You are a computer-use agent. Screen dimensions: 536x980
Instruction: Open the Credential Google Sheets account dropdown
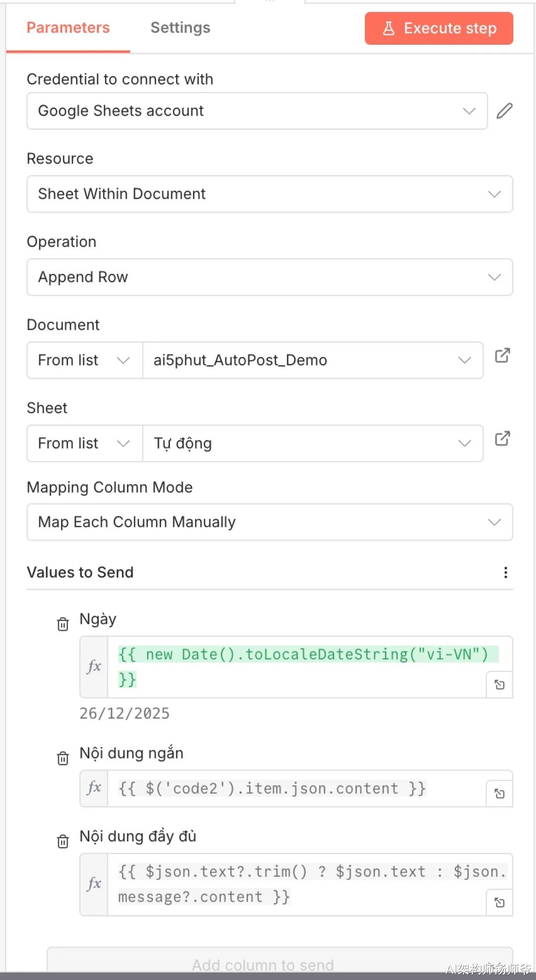[257, 111]
